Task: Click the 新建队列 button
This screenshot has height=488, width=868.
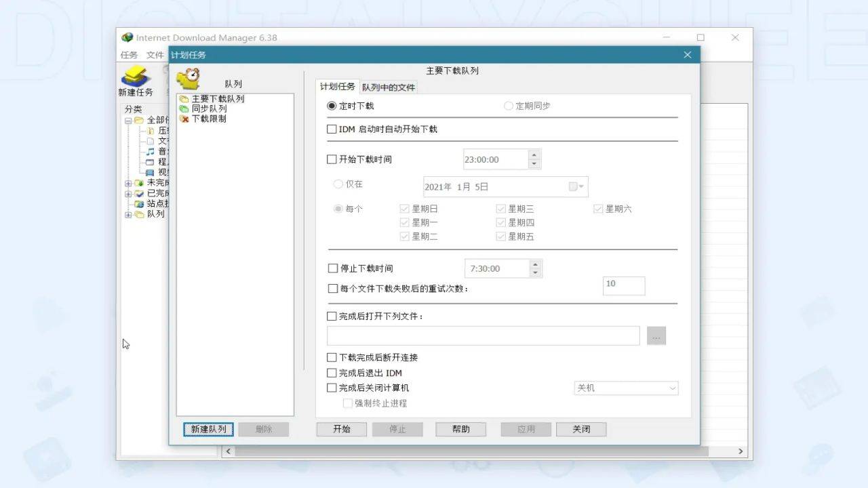Action: (208, 428)
